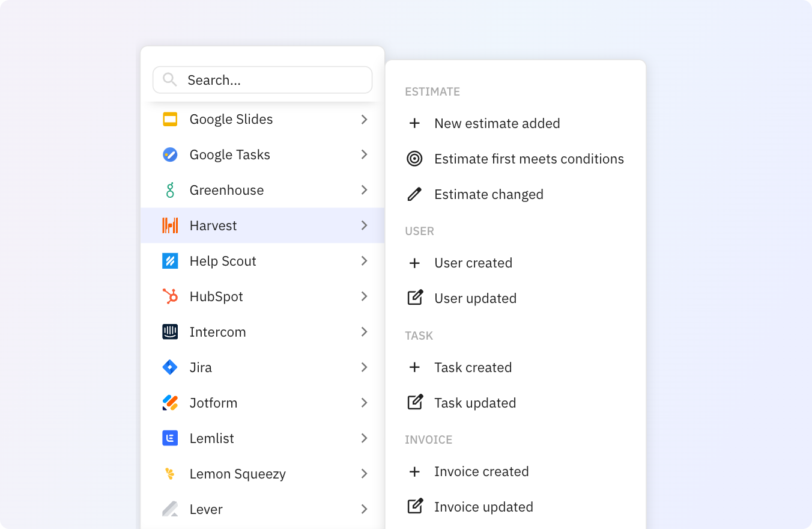Click edit icon beside Invoice updated

[x=415, y=506]
